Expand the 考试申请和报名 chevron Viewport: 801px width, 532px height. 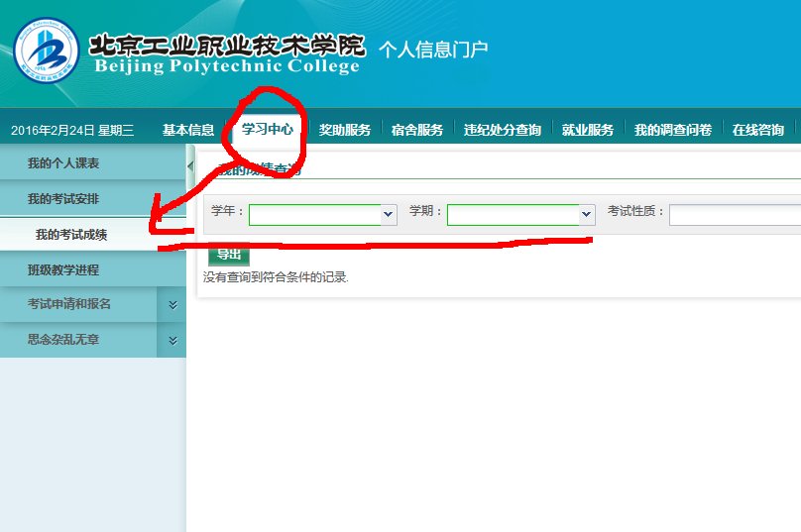click(172, 305)
